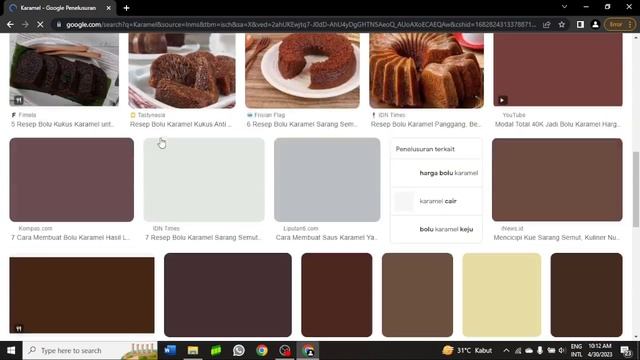The height and width of the screenshot is (360, 640).
Task: Open Microsoft Word from taskbar
Action: (x=170, y=351)
